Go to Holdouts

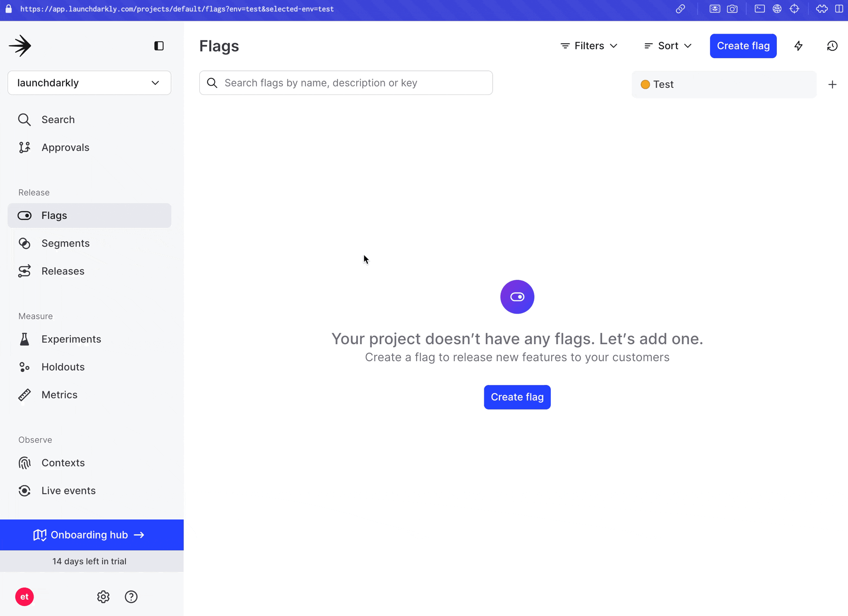(x=89, y=367)
